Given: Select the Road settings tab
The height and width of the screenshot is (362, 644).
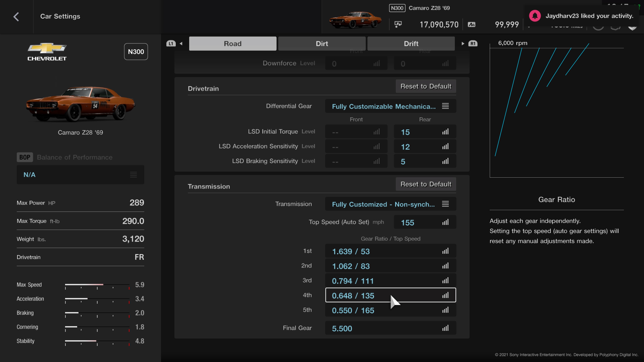Looking at the screenshot, I should pyautogui.click(x=232, y=43).
